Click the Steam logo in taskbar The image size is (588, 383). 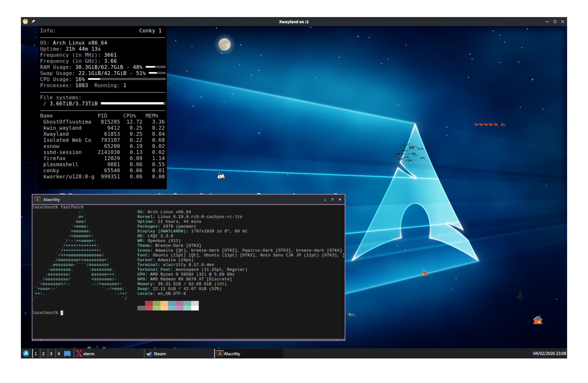pyautogui.click(x=149, y=354)
